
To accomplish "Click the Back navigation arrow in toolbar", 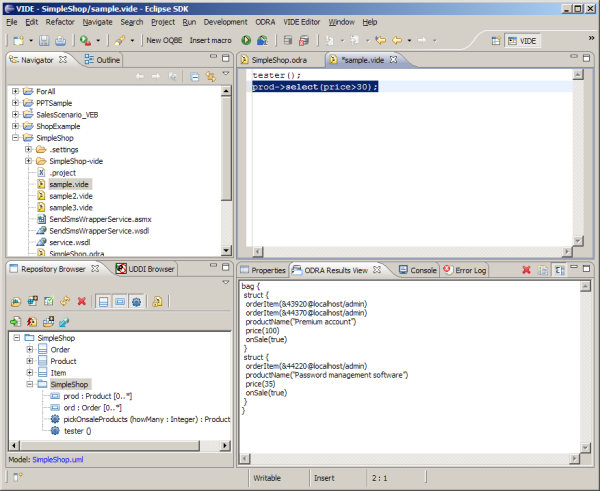I will 397,40.
